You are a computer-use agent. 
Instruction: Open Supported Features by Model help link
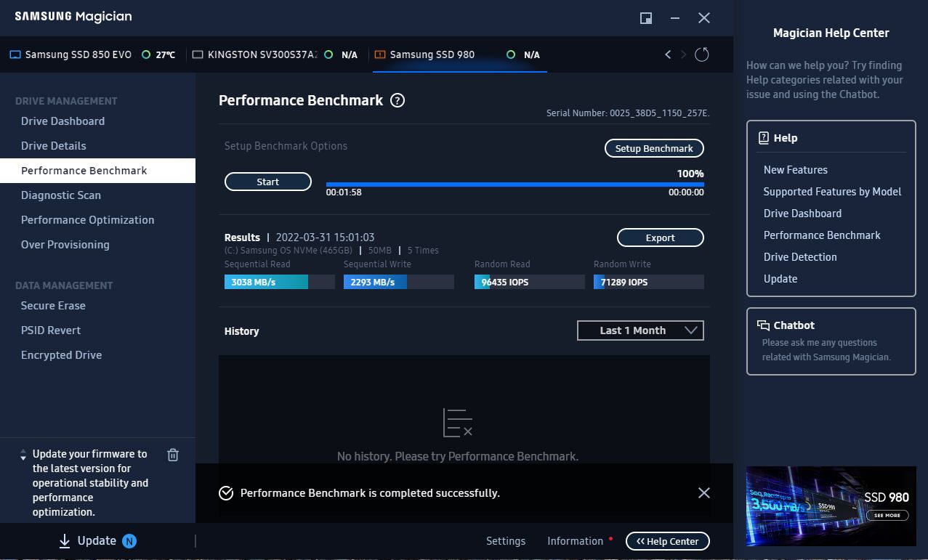coord(832,191)
